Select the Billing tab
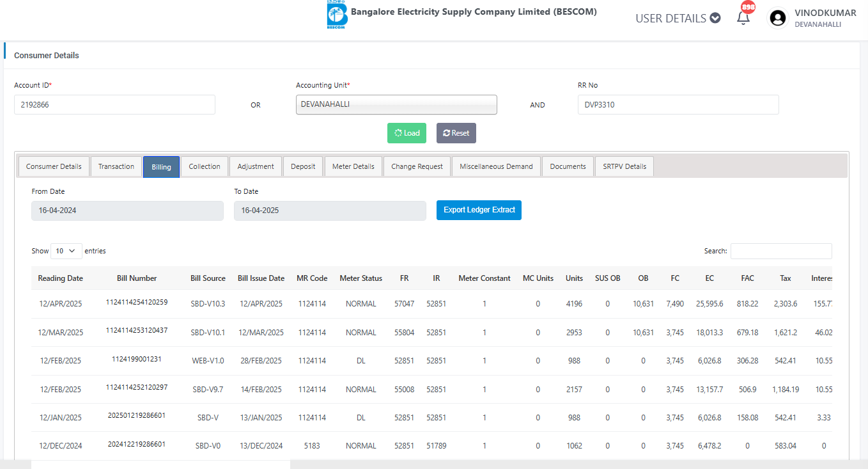 tap(161, 166)
